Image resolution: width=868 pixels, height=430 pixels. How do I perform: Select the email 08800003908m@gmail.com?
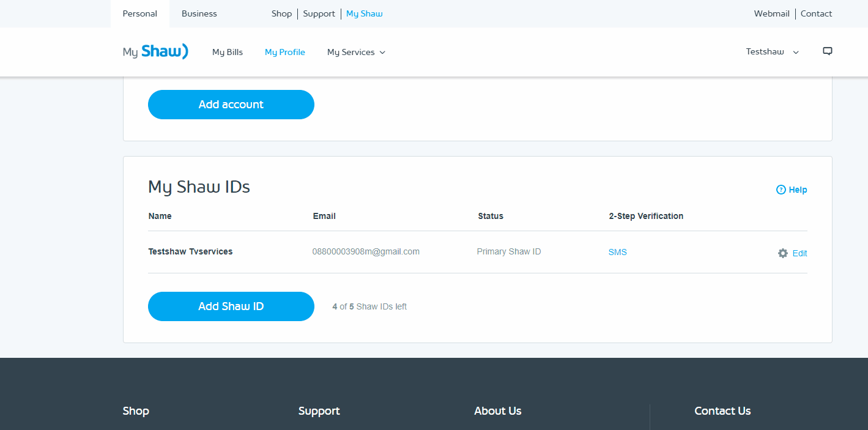click(366, 251)
